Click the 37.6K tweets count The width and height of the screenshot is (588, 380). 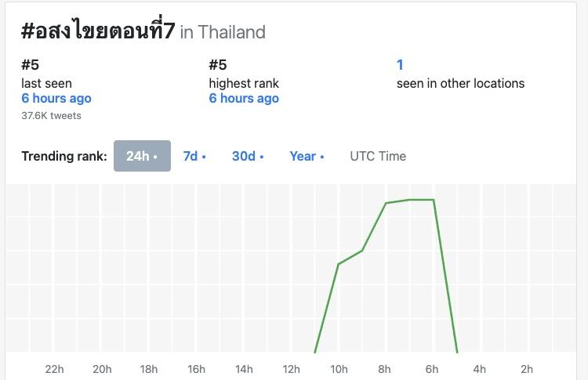click(x=51, y=115)
